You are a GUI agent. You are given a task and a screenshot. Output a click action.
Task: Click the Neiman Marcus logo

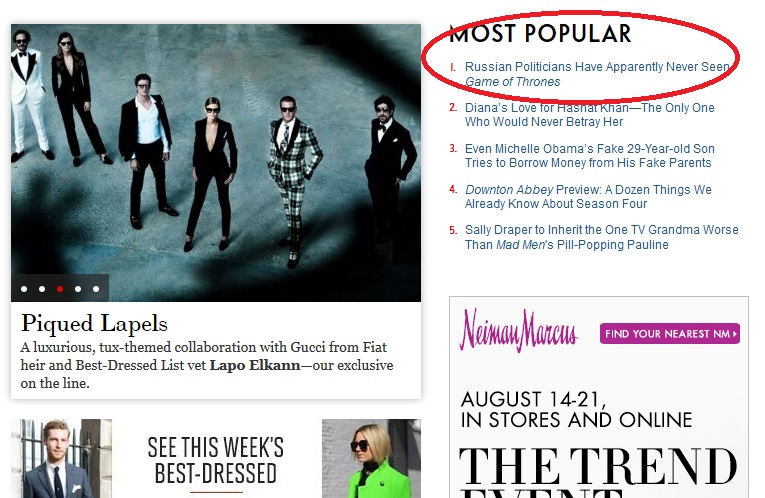click(518, 331)
